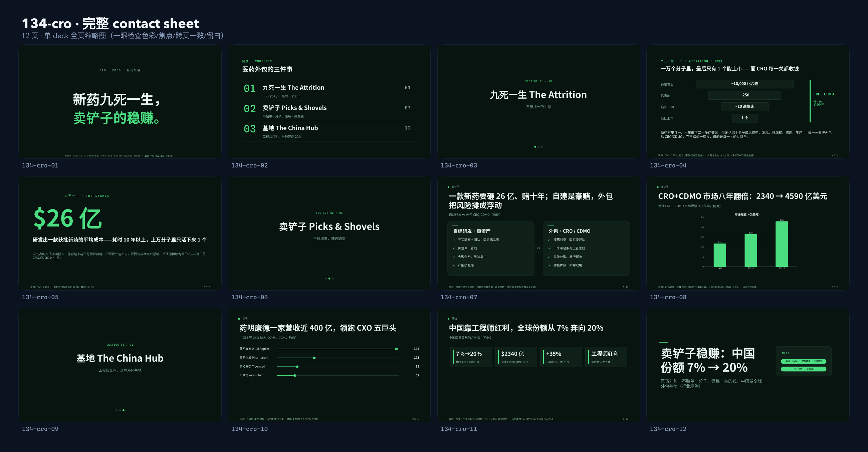The width and height of the screenshot is (868, 452).
Task: Click the CRO · CDMO side label
Action: (824, 94)
